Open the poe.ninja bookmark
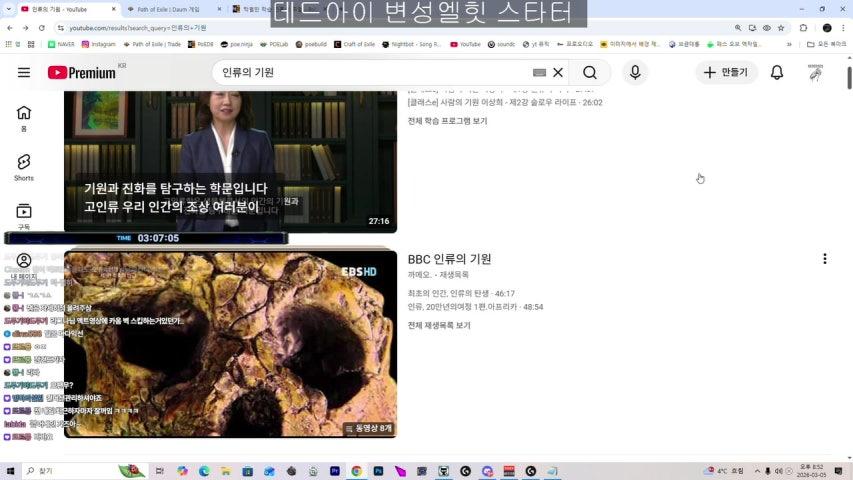This screenshot has height=480, width=853. 239,44
